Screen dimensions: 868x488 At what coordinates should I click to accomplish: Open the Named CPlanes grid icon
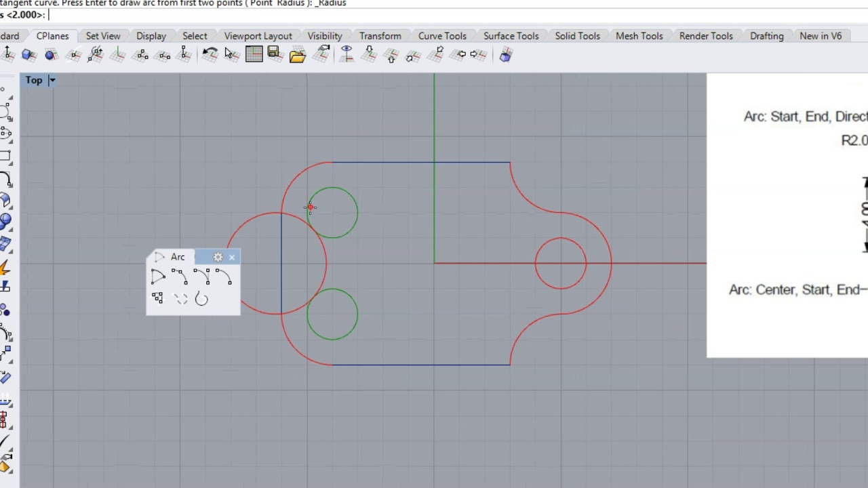click(254, 55)
